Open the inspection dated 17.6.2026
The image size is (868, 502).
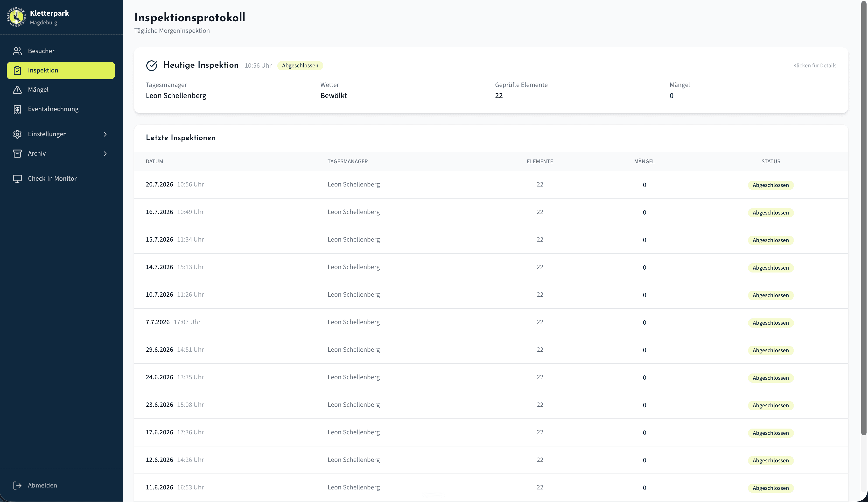491,433
